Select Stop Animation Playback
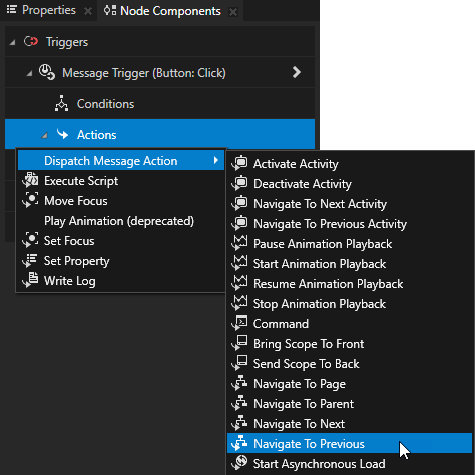The image size is (475, 475). (349, 304)
